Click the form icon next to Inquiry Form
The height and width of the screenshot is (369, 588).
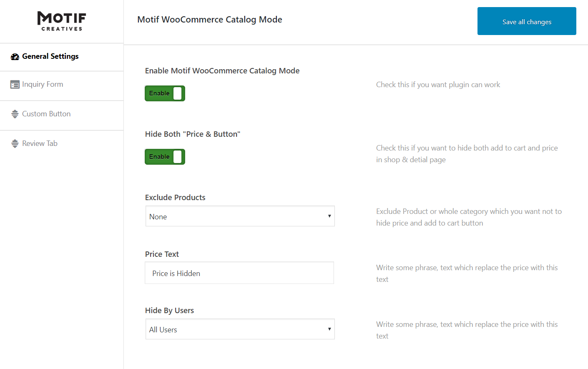(15, 84)
